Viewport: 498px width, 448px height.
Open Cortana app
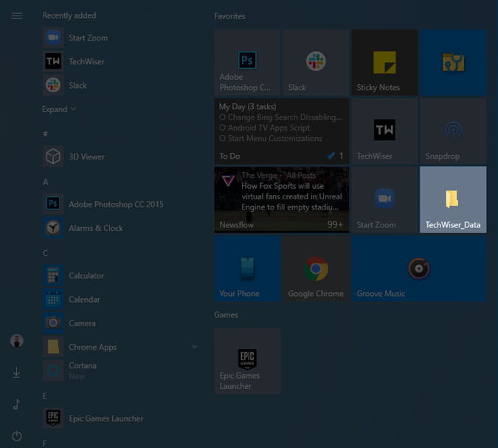121,371
